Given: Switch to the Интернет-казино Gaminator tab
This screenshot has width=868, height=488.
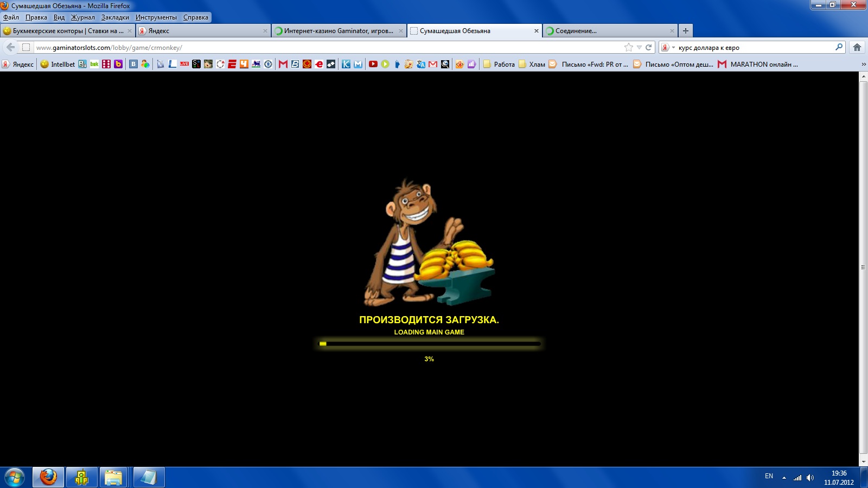Looking at the screenshot, I should [339, 31].
